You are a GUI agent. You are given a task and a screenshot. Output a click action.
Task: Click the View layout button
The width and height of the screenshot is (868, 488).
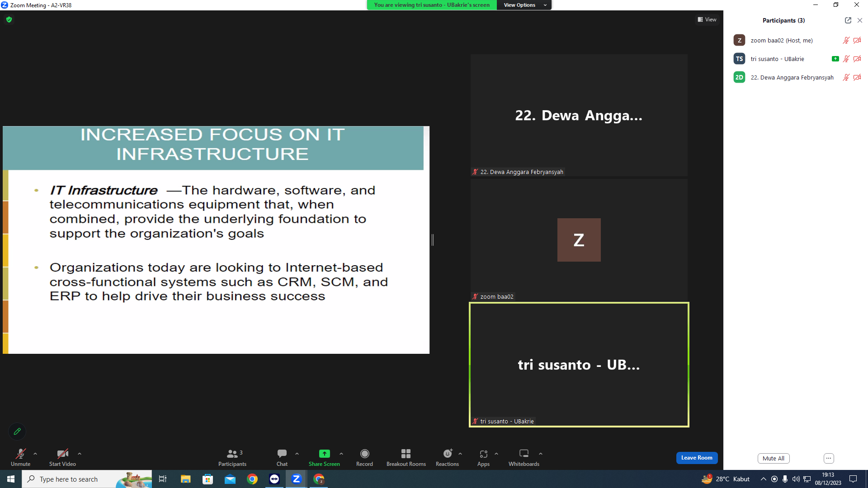click(x=707, y=19)
